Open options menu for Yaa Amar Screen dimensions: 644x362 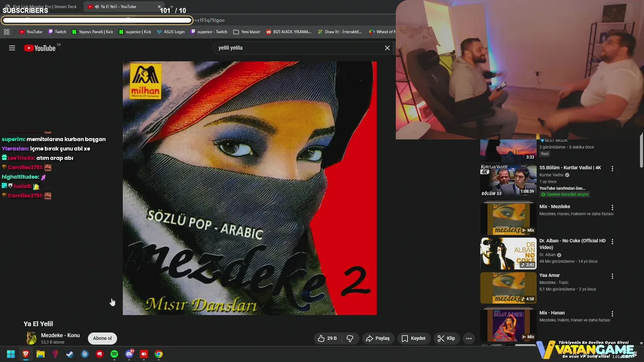coord(612,276)
